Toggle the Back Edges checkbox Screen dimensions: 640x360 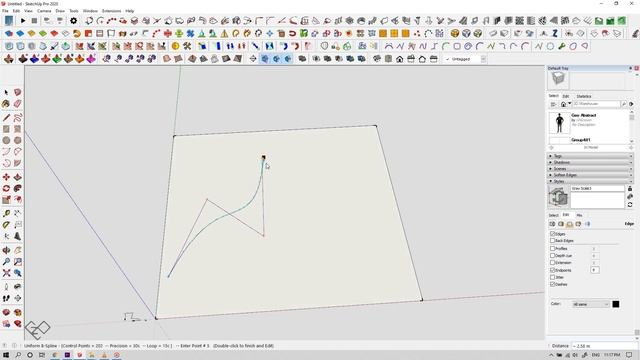coord(552,241)
